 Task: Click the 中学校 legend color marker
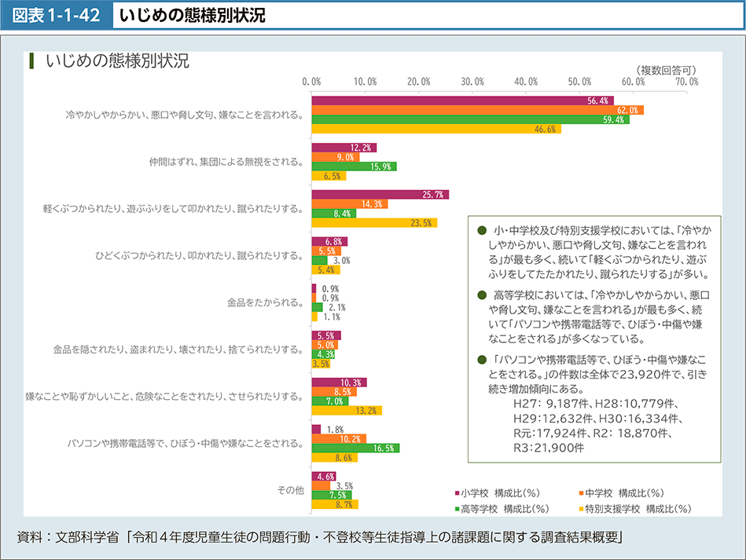tap(580, 492)
